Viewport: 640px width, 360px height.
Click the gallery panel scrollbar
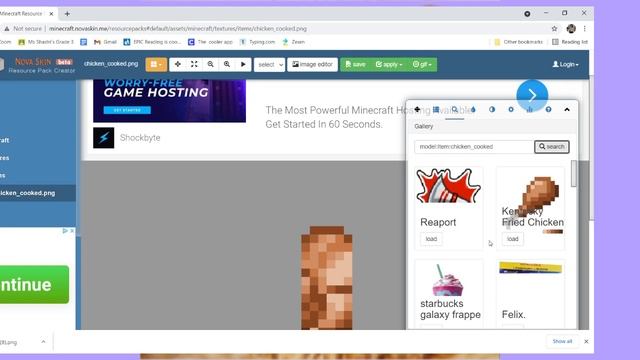coord(573,173)
